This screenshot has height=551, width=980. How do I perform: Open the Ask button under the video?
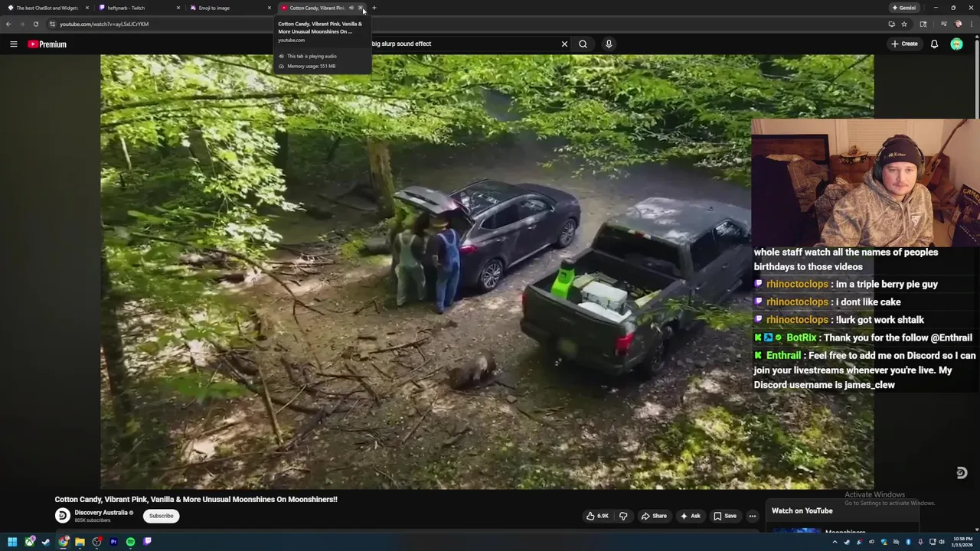691,516
